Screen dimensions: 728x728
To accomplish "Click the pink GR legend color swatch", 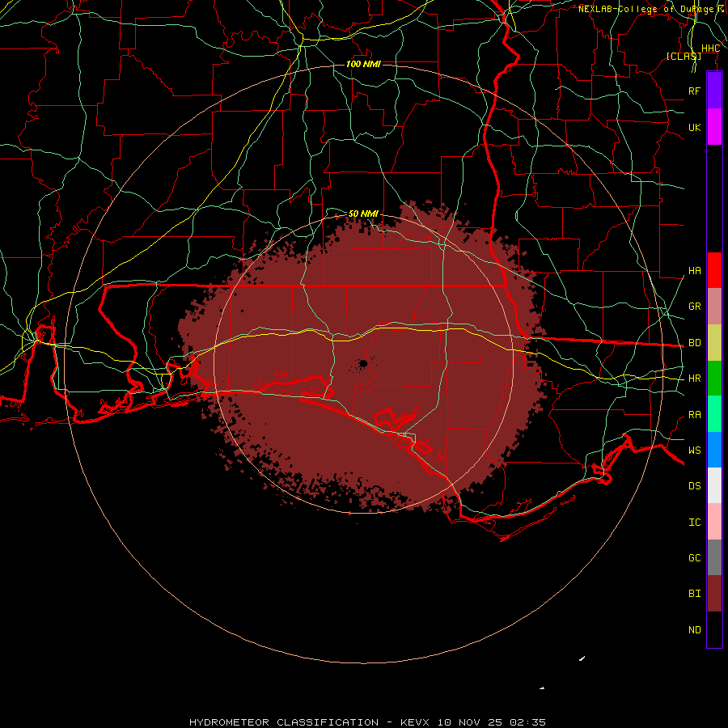I will (714, 307).
